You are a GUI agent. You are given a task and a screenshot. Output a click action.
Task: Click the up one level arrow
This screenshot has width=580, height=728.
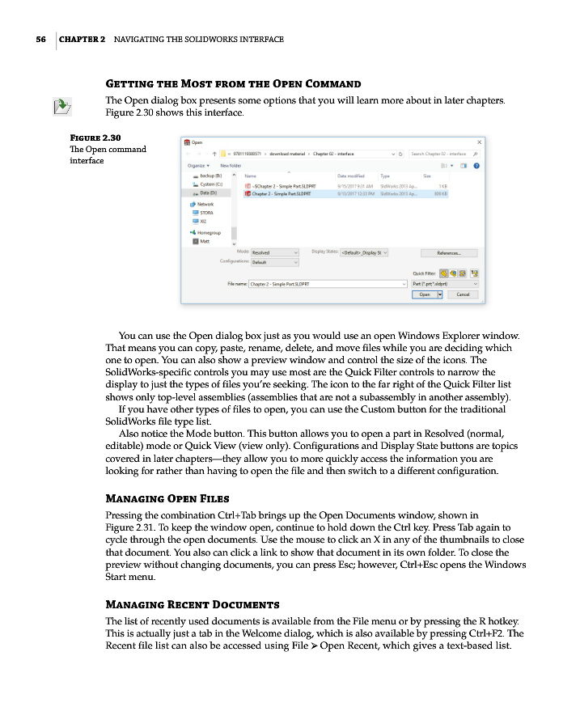tap(214, 153)
